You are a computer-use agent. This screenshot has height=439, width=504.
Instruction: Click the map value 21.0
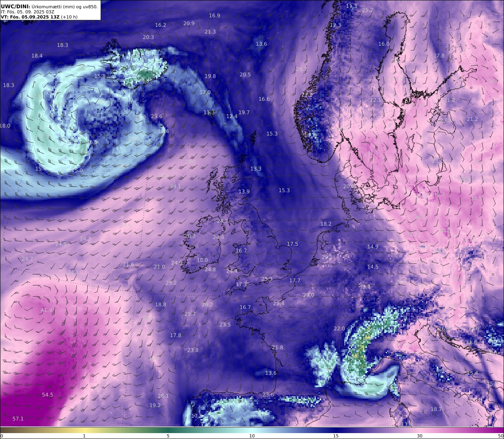pyautogui.click(x=159, y=267)
